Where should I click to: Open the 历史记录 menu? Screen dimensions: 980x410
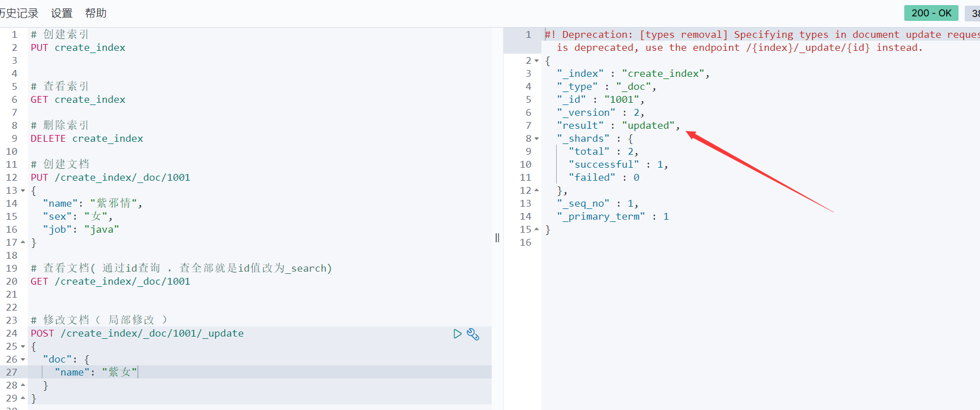pos(19,13)
